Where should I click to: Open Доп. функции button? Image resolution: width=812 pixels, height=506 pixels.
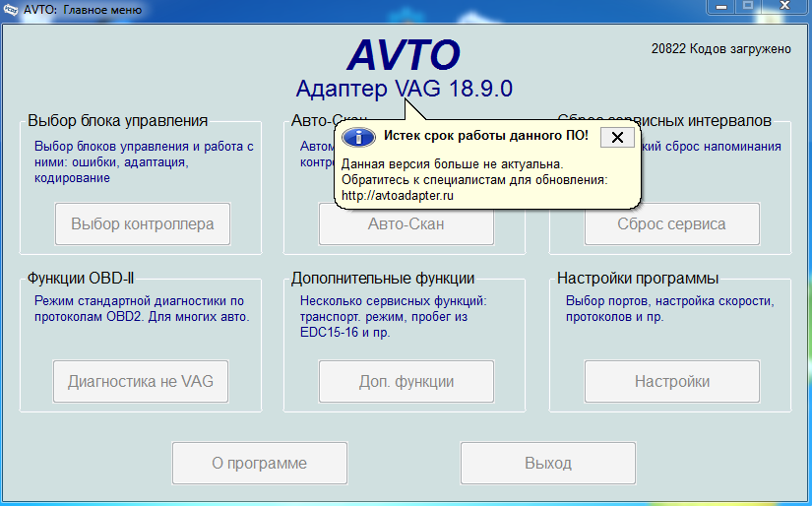point(406,381)
